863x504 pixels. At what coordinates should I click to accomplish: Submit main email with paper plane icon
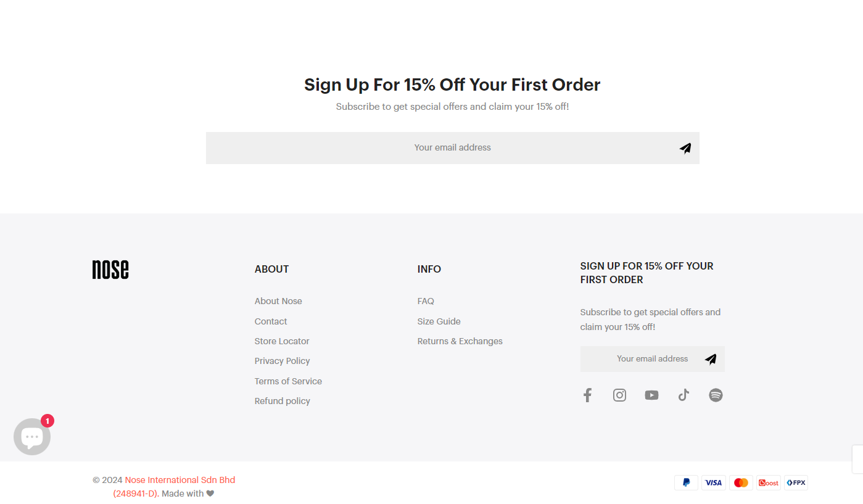(685, 148)
